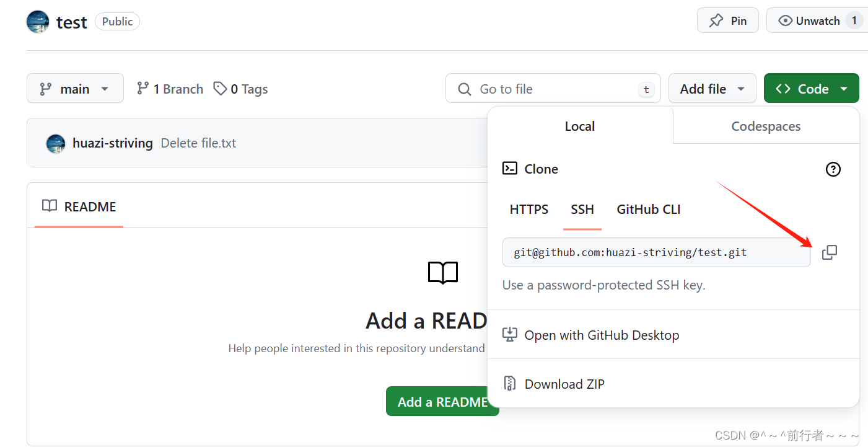Screen dimensions: 868x447
Task: Switch to the Local tab
Action: pyautogui.click(x=580, y=126)
